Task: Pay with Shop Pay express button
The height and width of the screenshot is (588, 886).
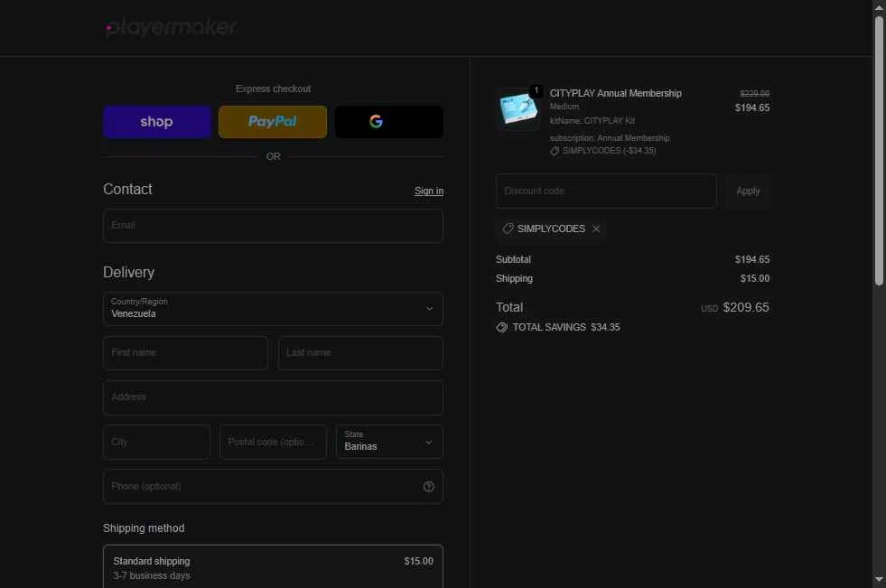Action: pos(157,122)
